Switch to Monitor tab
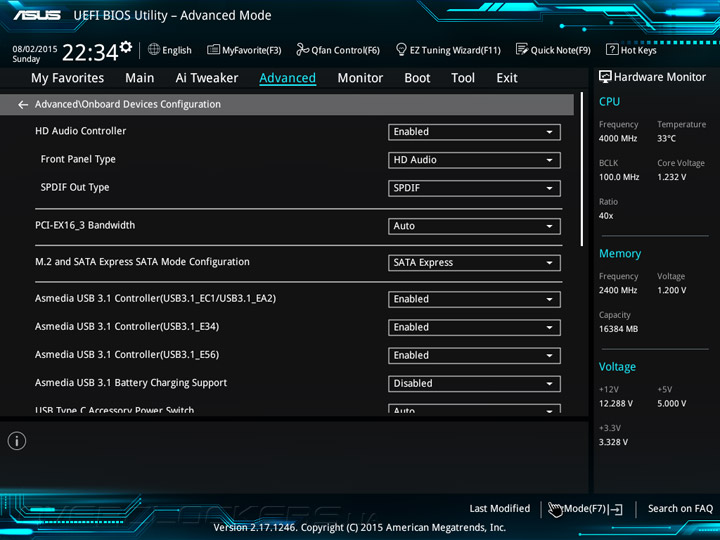This screenshot has width=720, height=540. [360, 78]
